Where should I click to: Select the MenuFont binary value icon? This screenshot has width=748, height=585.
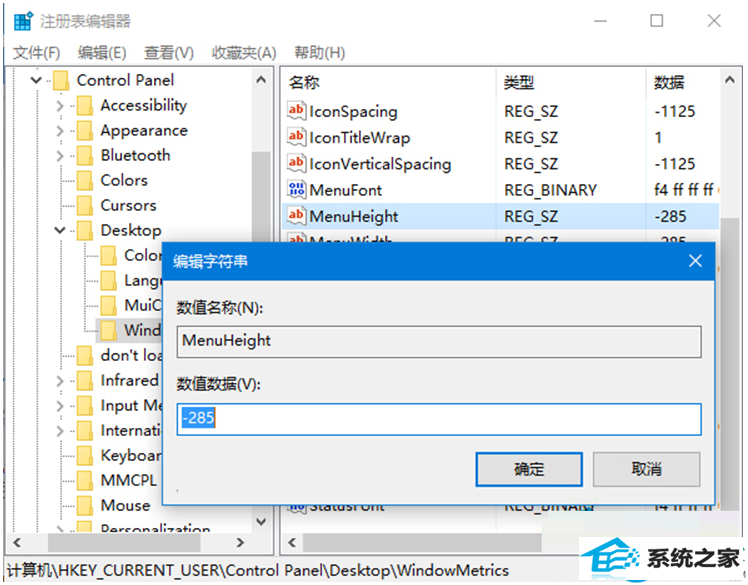(296, 189)
